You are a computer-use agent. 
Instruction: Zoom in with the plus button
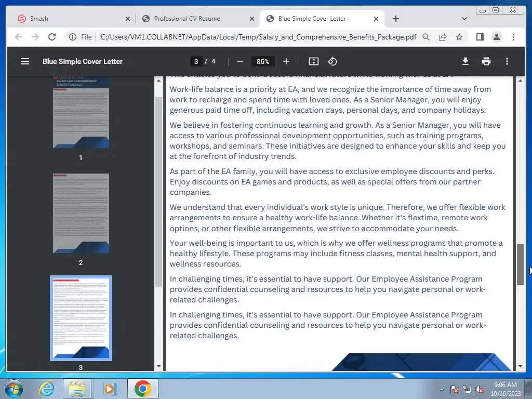pos(286,61)
